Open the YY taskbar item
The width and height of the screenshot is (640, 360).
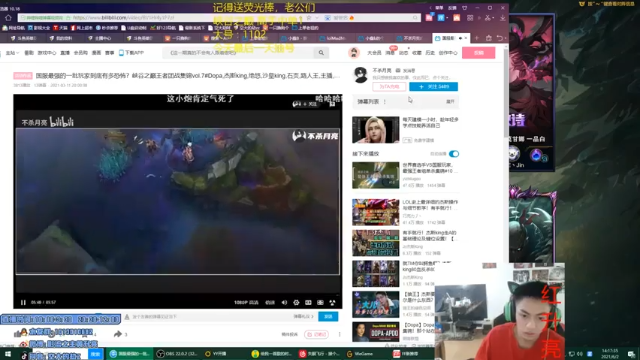(217, 354)
